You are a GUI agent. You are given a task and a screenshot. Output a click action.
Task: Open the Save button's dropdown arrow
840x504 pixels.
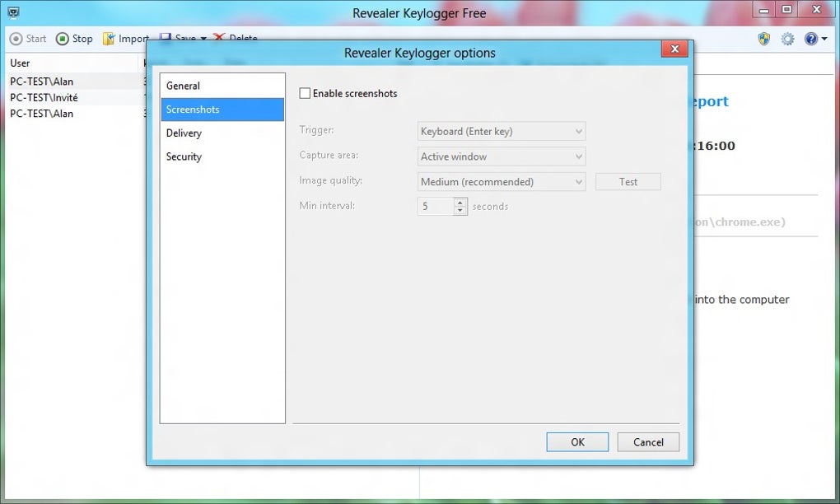point(203,38)
